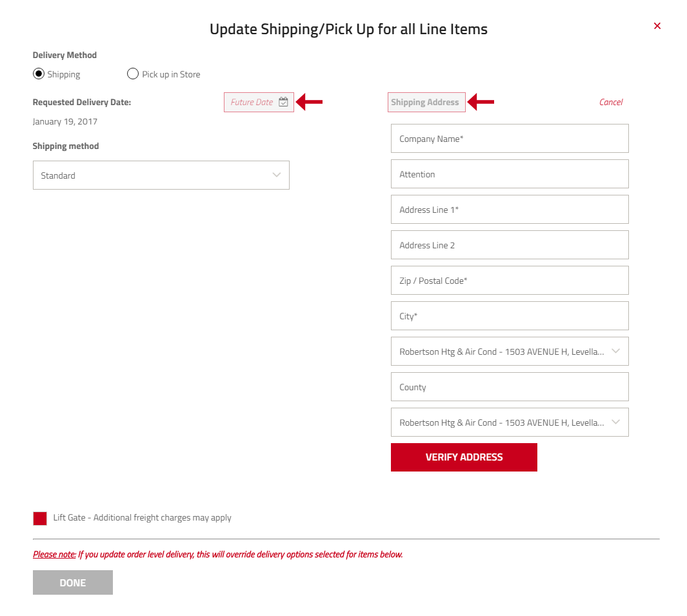The height and width of the screenshot is (616, 687).
Task: Click the January 19, 2017 date text
Action: [65, 121]
